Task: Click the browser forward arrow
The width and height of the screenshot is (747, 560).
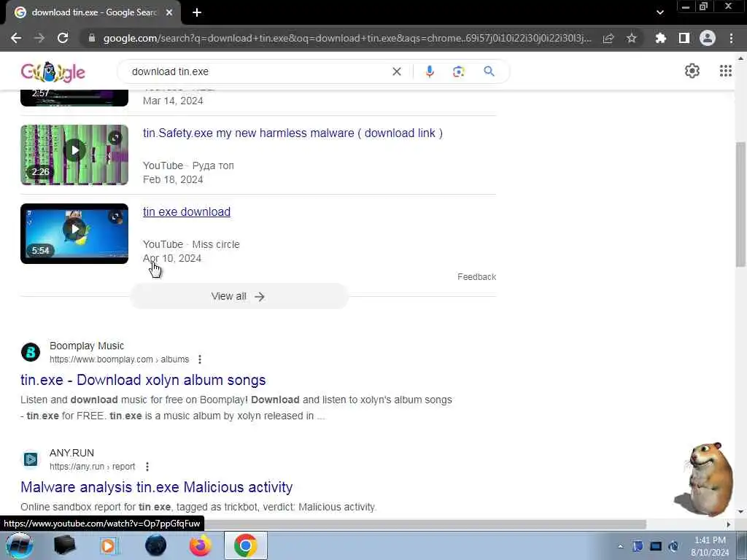Action: coord(39,38)
